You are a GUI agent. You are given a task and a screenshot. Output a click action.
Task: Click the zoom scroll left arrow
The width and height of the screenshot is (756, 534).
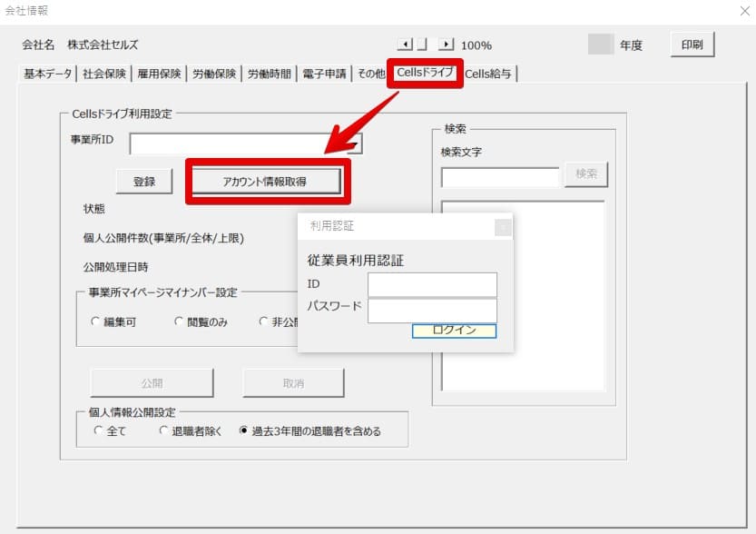click(x=405, y=44)
